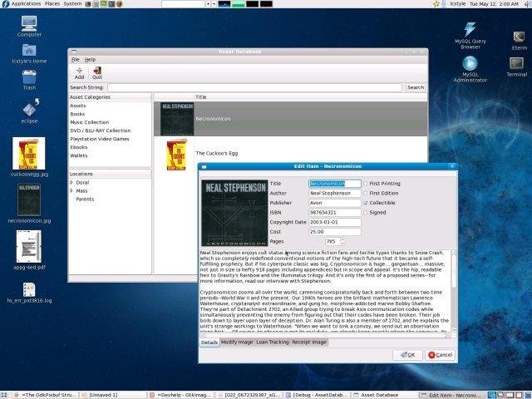This screenshot has width=532, height=399.
Task: Click the show desktop icon in bottom panel
Action: pyautogui.click(x=4, y=396)
